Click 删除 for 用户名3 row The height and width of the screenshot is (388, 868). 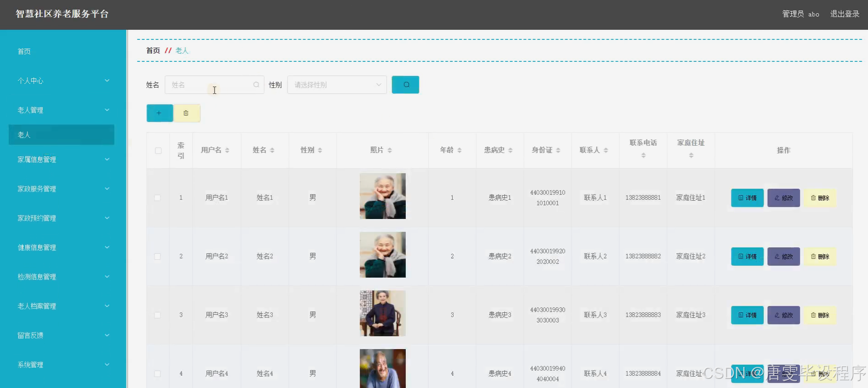pos(820,315)
